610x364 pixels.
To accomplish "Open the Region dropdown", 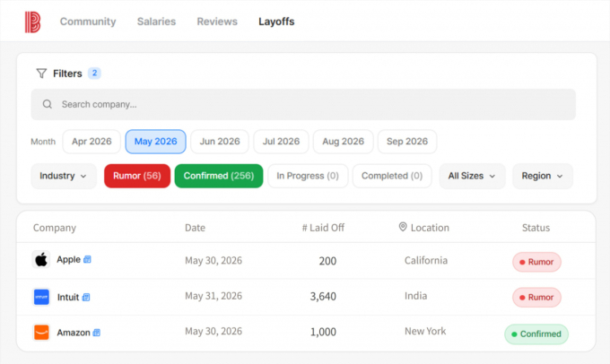I will [543, 176].
